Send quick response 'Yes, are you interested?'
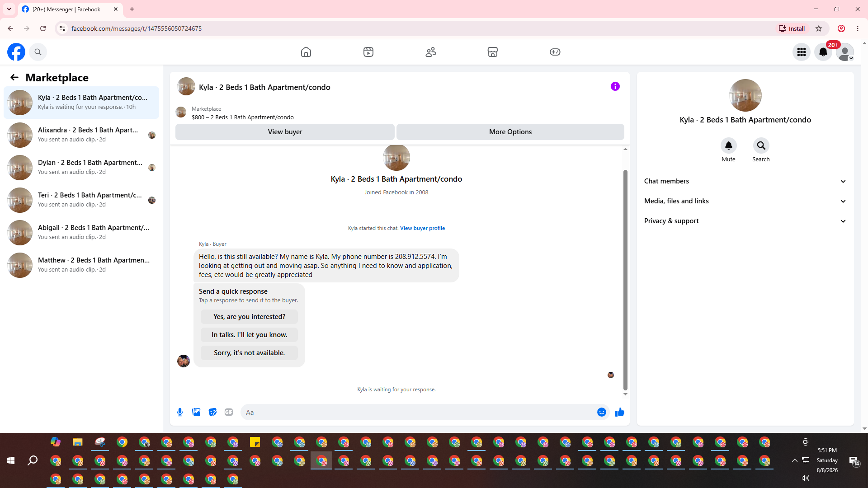Viewport: 868px width, 488px height. (249, 317)
